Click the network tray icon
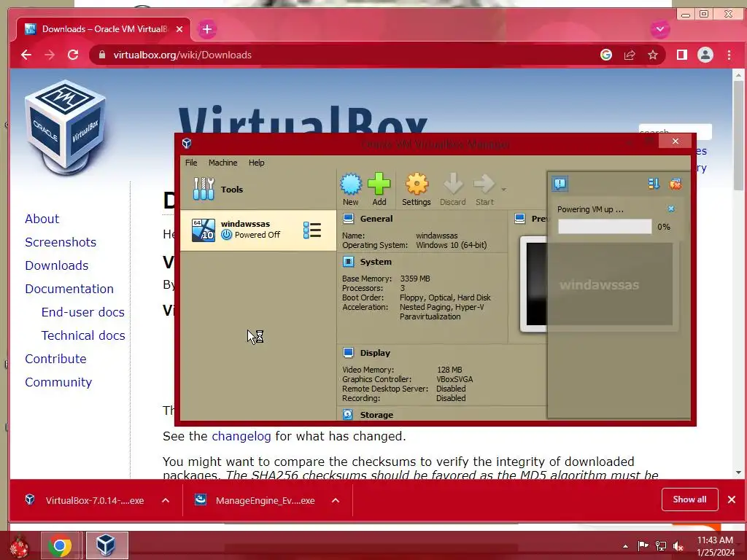747x560 pixels. pos(661,546)
